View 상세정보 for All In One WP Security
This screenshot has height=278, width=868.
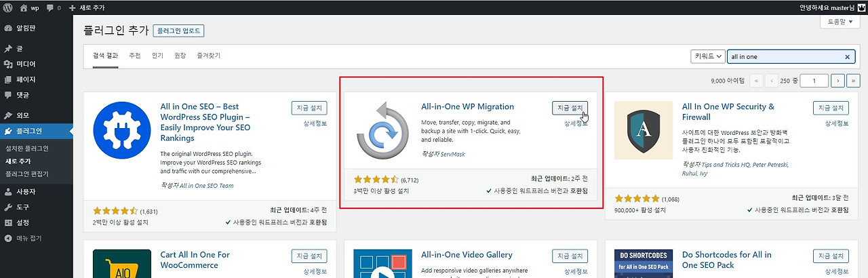click(836, 123)
